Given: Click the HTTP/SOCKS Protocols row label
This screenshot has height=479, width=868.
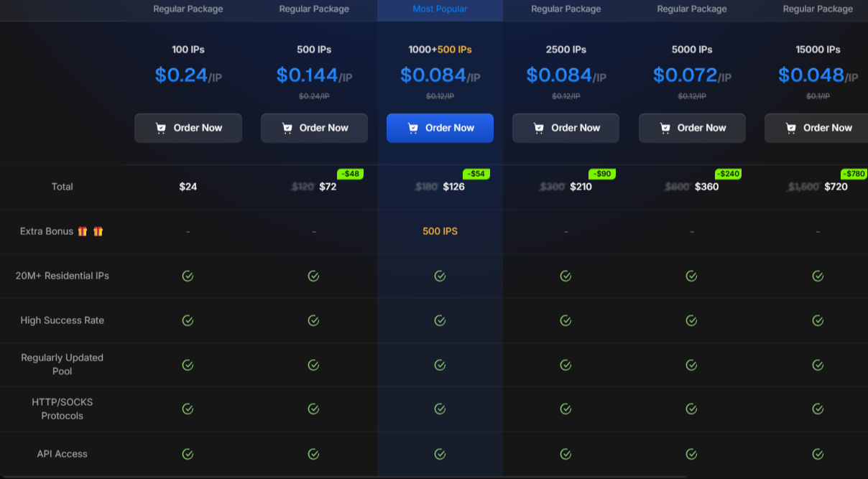Looking at the screenshot, I should [x=63, y=409].
